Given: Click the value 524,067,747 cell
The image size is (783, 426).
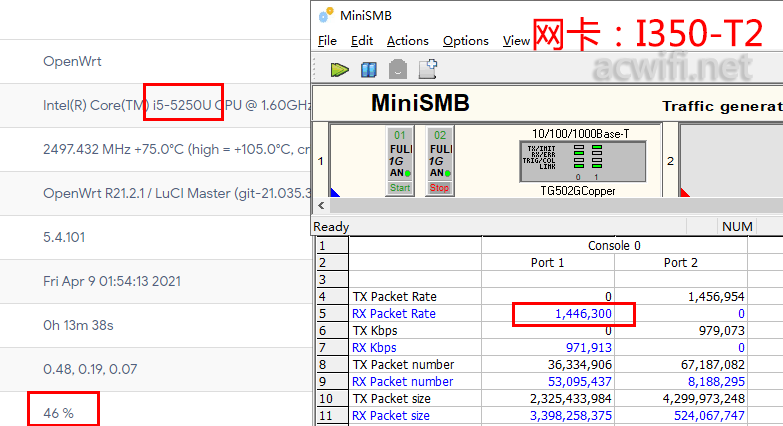Looking at the screenshot, I should [709, 416].
